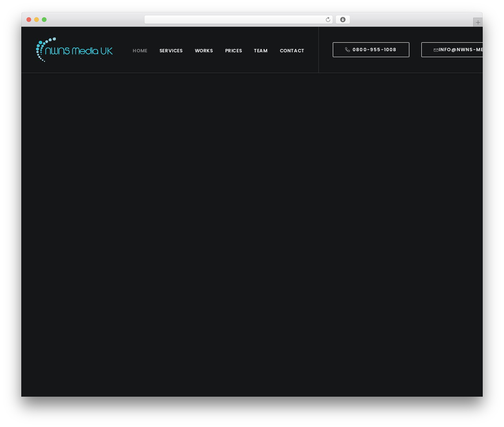The width and height of the screenshot is (504, 427).
Task: Minimize the window using yellow button
Action: (x=37, y=20)
